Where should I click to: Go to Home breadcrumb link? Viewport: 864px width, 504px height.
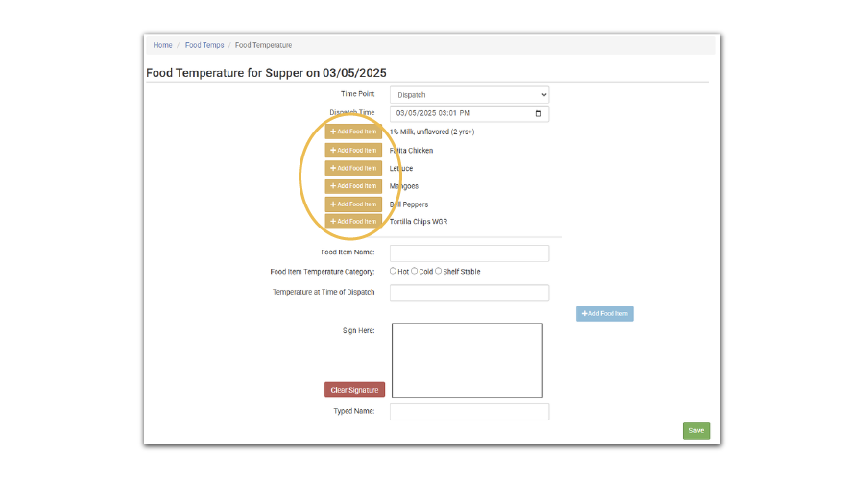[x=162, y=45]
